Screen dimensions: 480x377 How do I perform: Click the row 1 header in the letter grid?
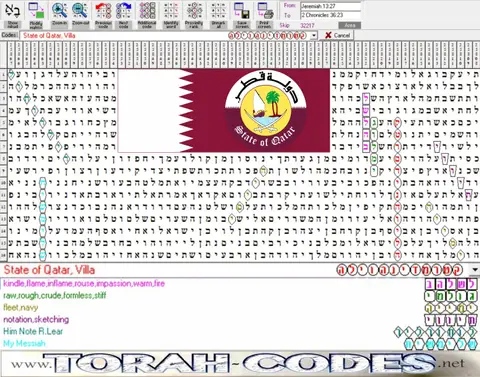coord(3,74)
